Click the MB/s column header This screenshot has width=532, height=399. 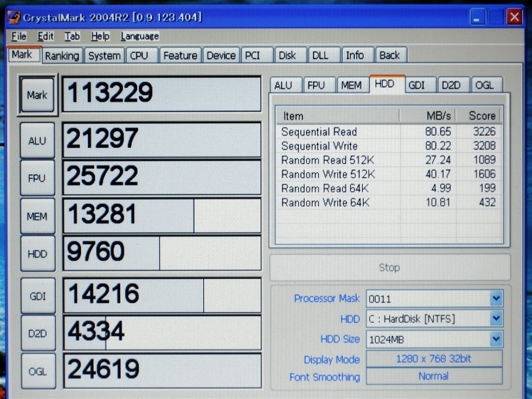428,116
